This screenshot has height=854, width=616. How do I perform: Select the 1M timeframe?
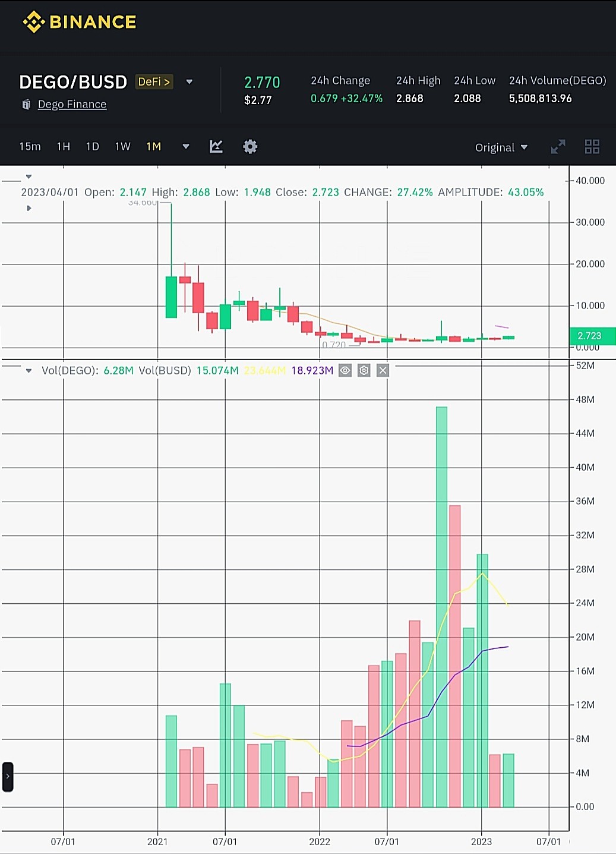[x=154, y=146]
